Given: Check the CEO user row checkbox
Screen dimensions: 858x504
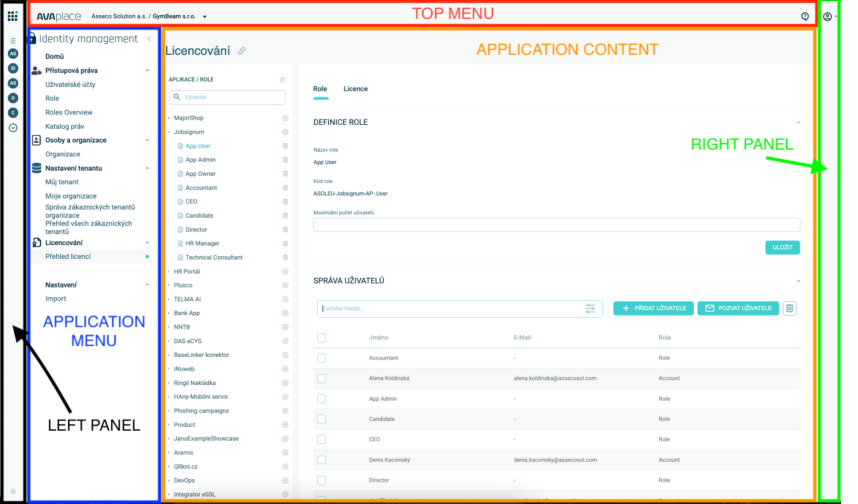Looking at the screenshot, I should point(321,439).
